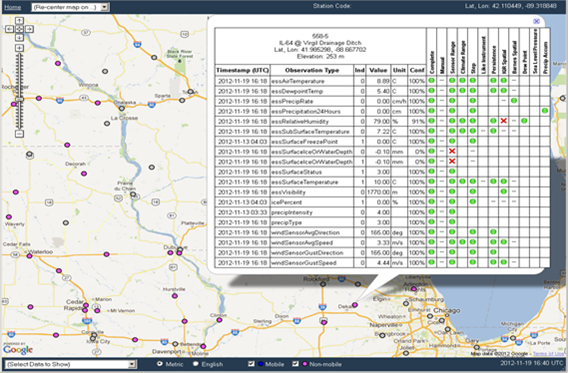
Task: Click the Conf column header
Action: click(x=417, y=70)
